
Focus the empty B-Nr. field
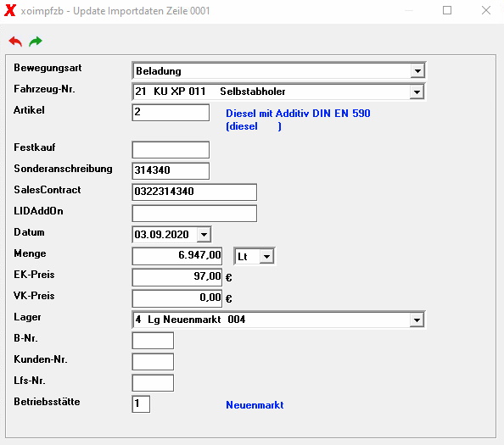[x=153, y=341]
